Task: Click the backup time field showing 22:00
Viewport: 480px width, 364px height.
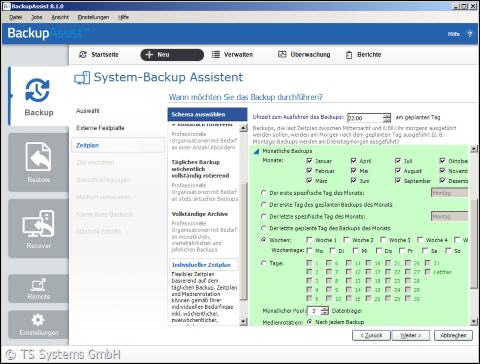Action: (365, 118)
